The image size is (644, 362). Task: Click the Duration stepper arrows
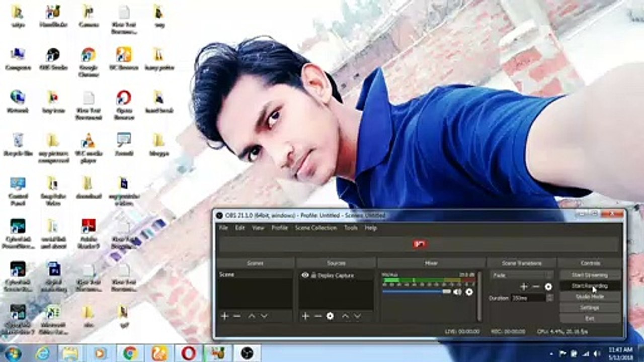pos(549,298)
